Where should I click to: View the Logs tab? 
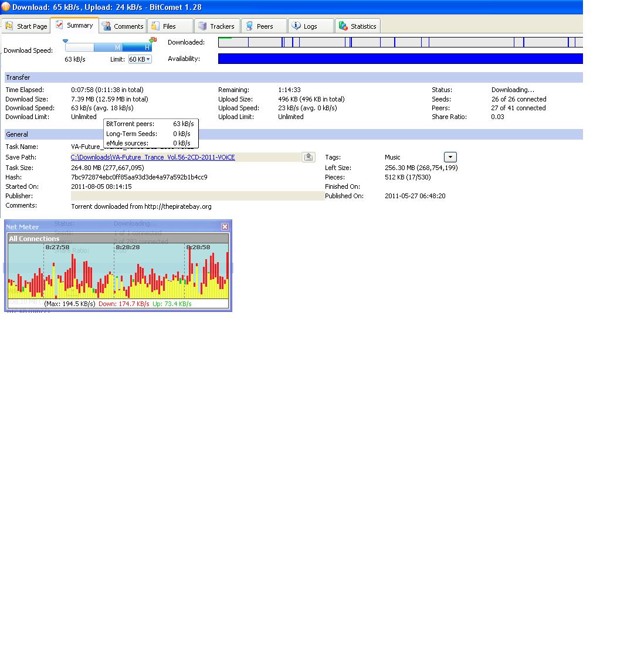311,26
